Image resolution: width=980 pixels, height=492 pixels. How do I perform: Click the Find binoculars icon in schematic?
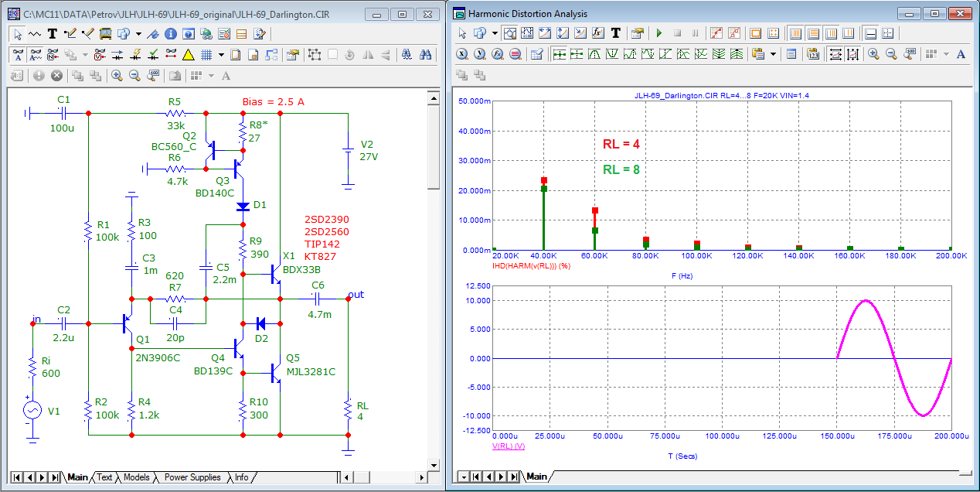tap(424, 55)
